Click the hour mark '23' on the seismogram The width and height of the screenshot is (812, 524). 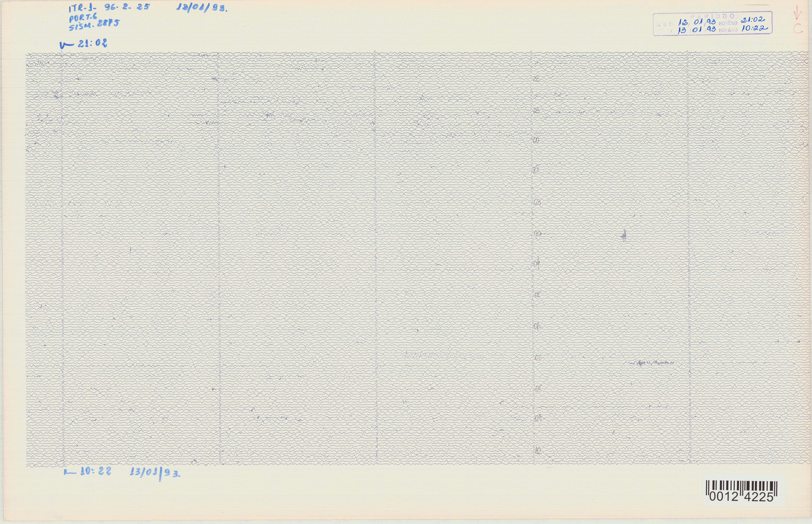[536, 110]
